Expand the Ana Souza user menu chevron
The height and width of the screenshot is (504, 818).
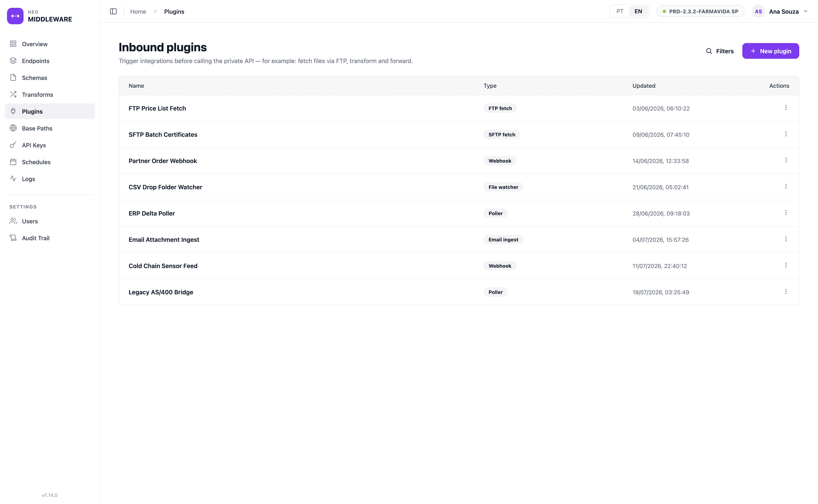click(806, 11)
